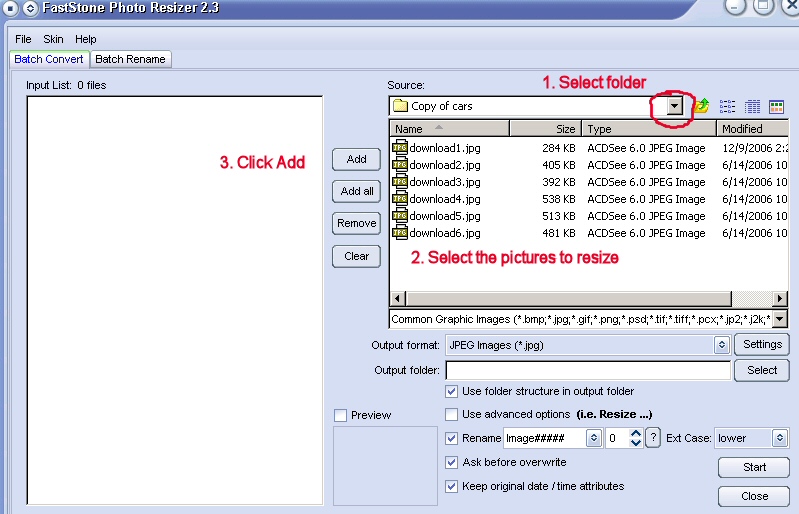Switch file browser to thumbnails view icon
The image size is (799, 514).
tap(776, 106)
